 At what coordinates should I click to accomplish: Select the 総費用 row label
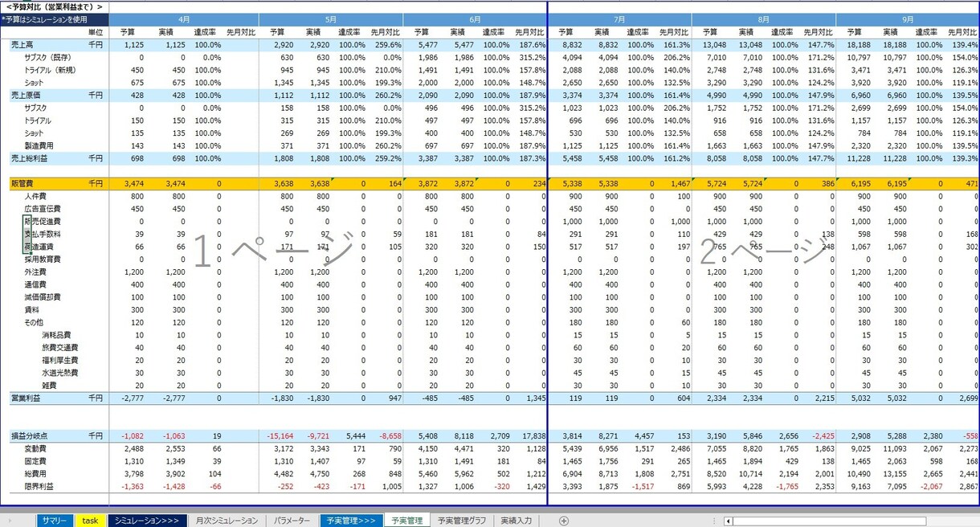35,474
